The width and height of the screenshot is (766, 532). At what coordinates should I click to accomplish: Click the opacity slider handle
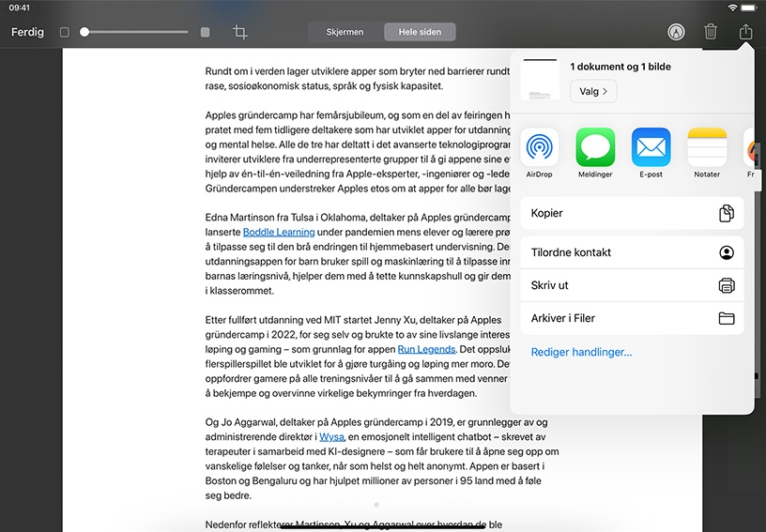tap(84, 32)
